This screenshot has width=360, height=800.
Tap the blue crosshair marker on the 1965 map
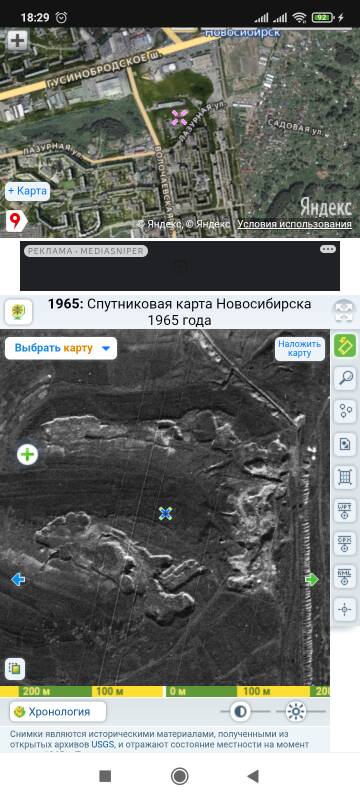tap(165, 513)
